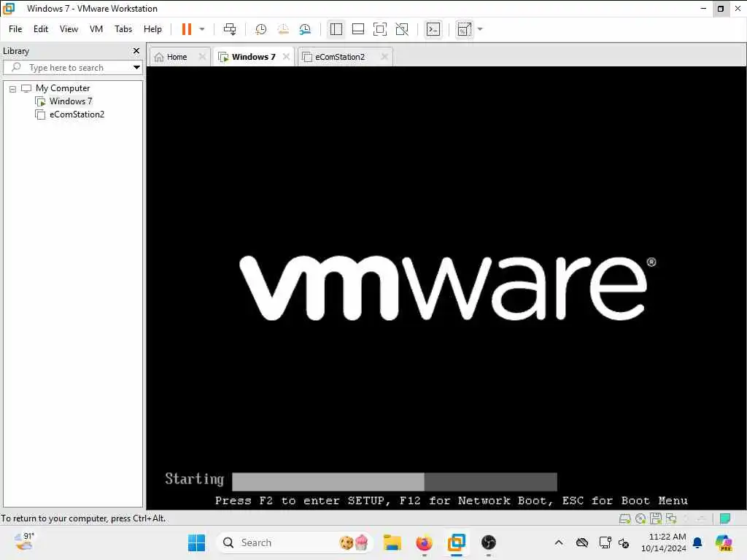Open the snapshot manager
This screenshot has height=560, width=747.
tap(306, 29)
